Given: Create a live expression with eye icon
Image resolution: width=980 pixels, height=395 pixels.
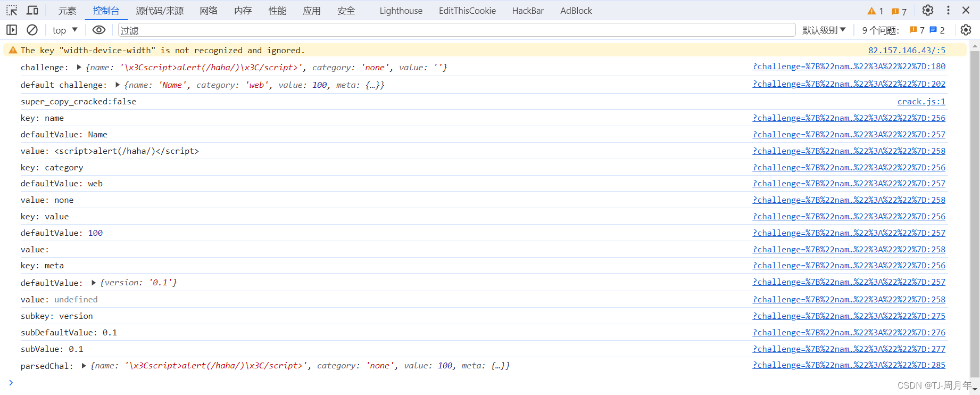Looking at the screenshot, I should [99, 30].
